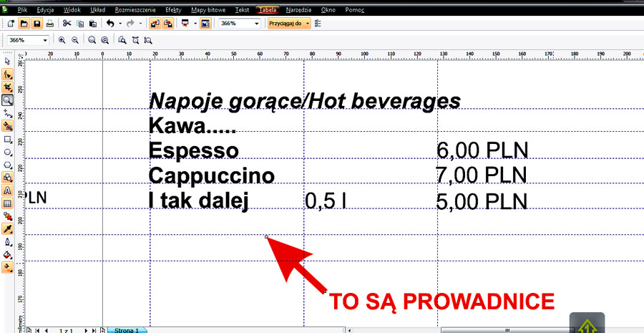The image size is (644, 333).
Task: Select the Pick tool in the toolbox
Action: pos(8,62)
